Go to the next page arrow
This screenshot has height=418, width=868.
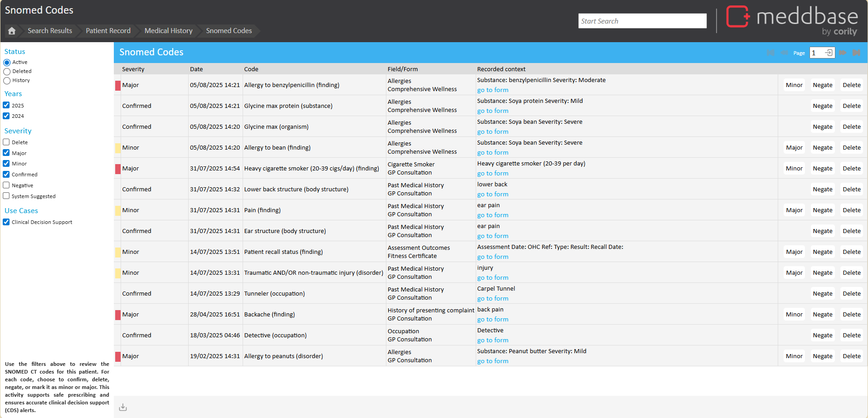(842, 53)
